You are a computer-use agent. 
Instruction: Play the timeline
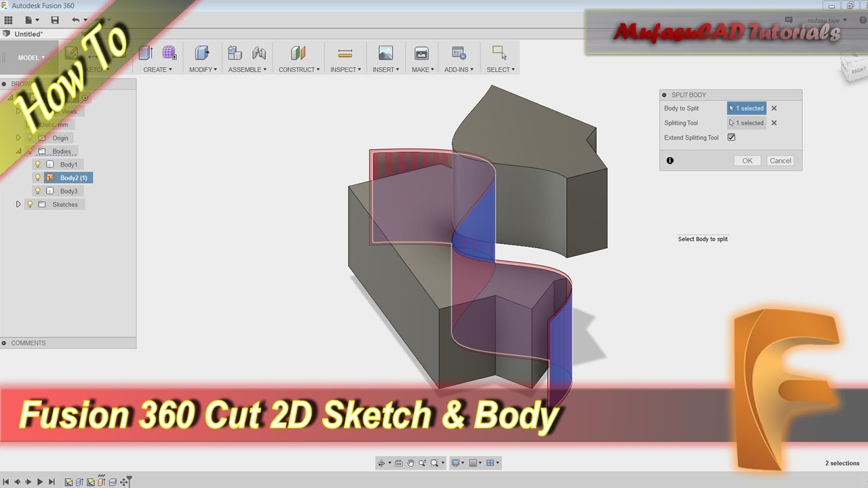pos(40,482)
